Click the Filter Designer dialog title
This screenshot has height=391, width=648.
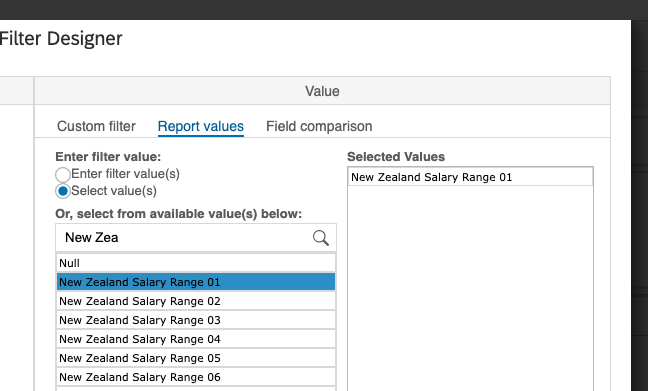point(61,39)
